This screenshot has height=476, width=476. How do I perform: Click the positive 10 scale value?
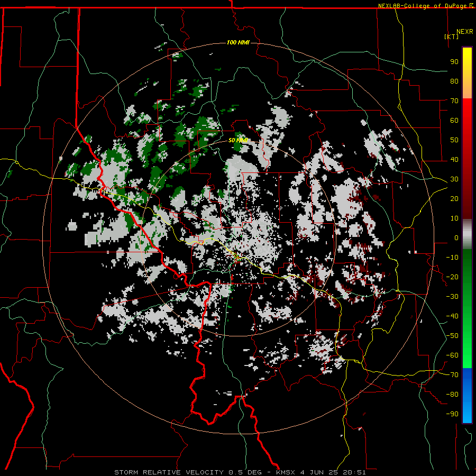(x=454, y=218)
